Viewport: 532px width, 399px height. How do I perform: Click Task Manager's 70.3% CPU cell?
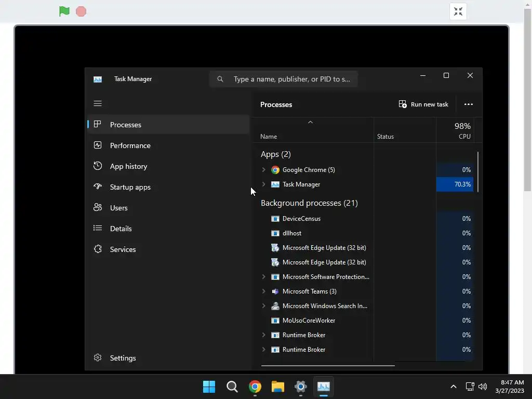coord(455,184)
